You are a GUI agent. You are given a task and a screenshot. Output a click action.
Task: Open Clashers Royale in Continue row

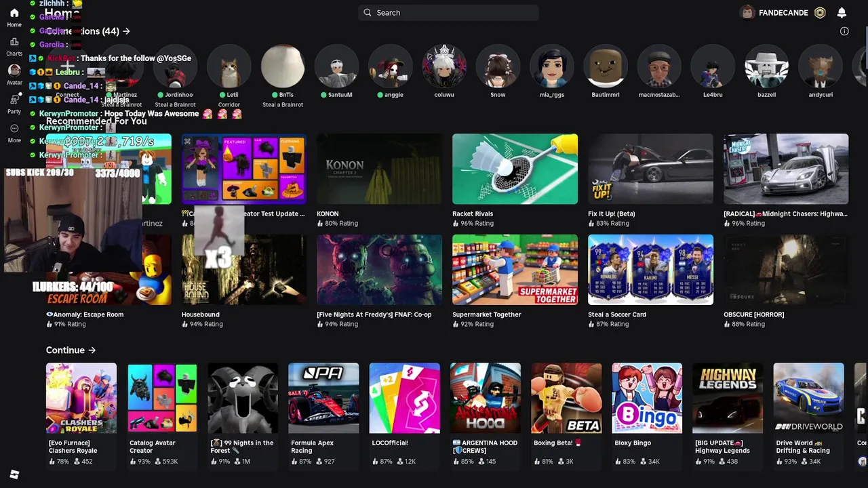pos(81,398)
